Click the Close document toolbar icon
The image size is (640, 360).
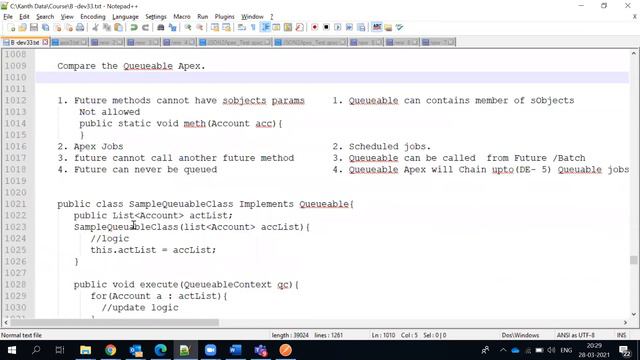[x=57, y=27]
